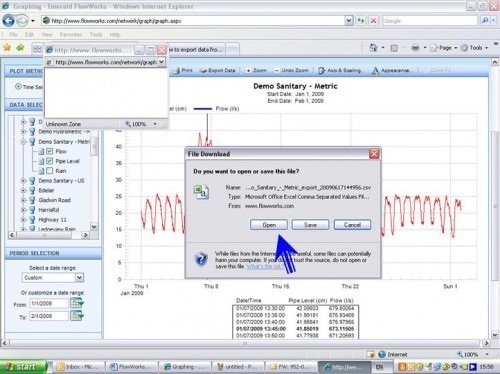Click the browser Forward button

22,21
